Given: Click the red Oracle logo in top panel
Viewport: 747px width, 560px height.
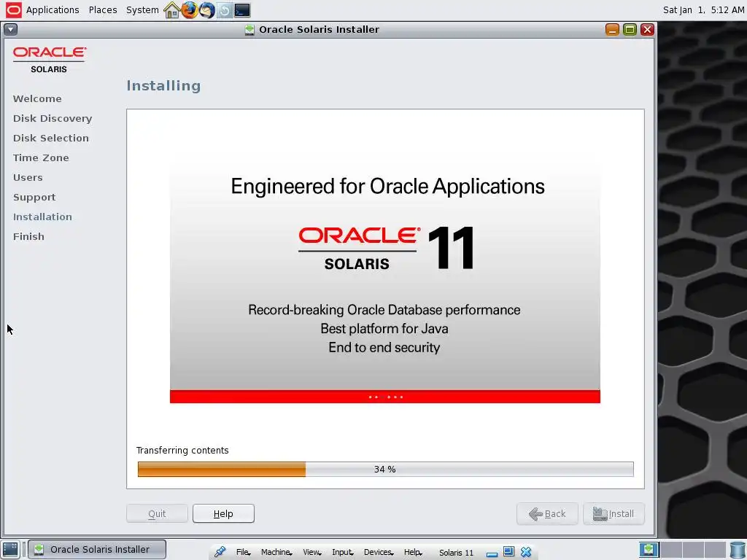Looking at the screenshot, I should [x=13, y=10].
